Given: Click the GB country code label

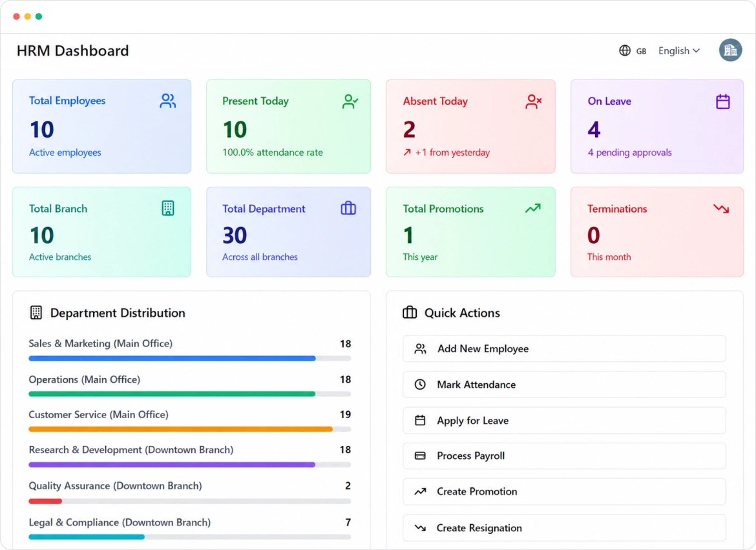Looking at the screenshot, I should tap(641, 51).
